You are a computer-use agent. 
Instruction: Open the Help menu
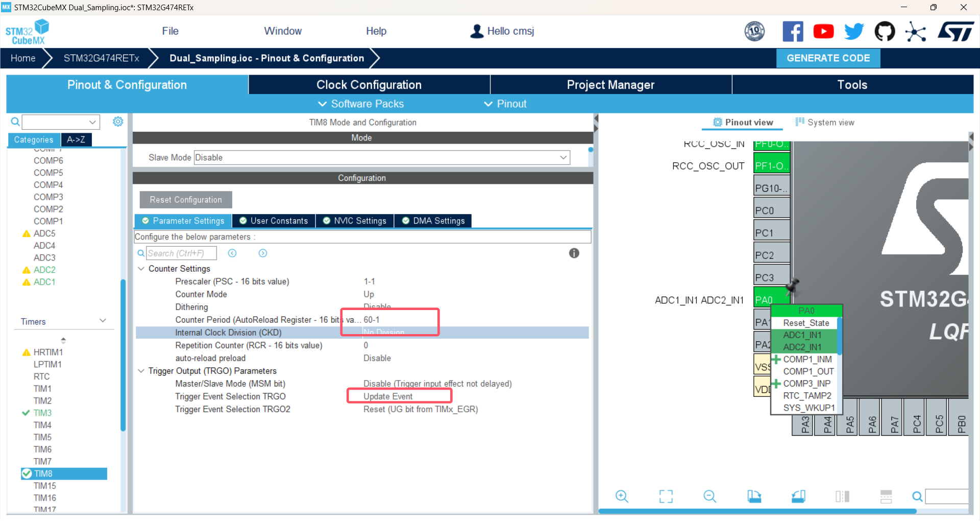pos(376,31)
